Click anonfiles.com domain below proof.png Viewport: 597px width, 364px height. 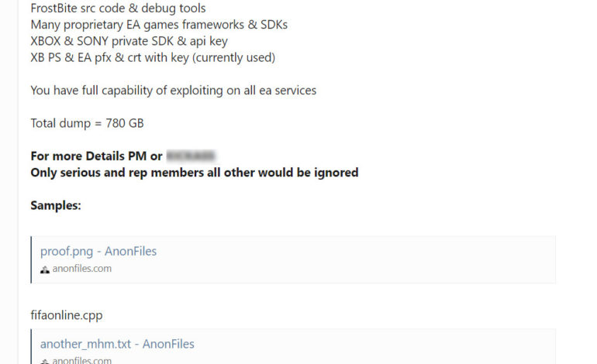click(81, 269)
